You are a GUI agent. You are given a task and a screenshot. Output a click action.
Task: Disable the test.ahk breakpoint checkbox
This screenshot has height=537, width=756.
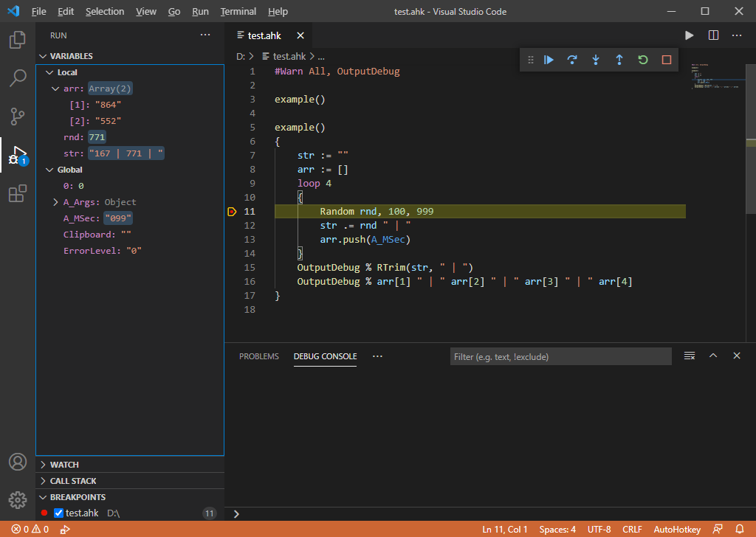point(58,513)
